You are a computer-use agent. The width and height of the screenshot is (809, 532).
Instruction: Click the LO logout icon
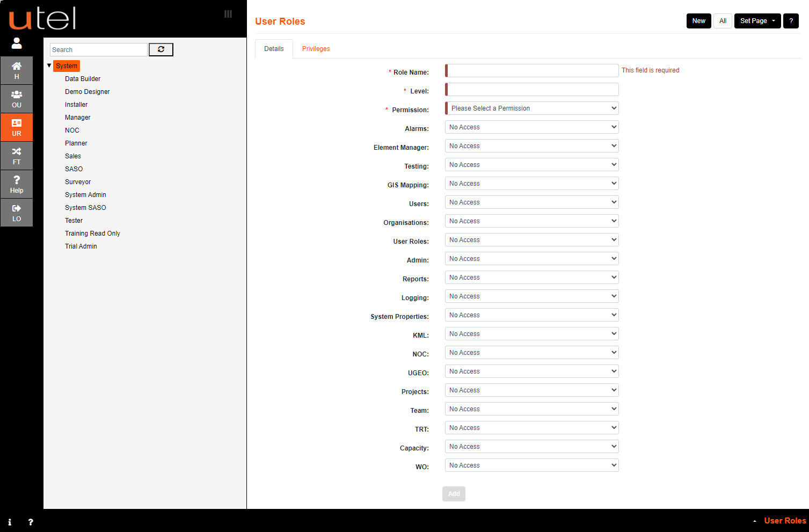coord(17,213)
